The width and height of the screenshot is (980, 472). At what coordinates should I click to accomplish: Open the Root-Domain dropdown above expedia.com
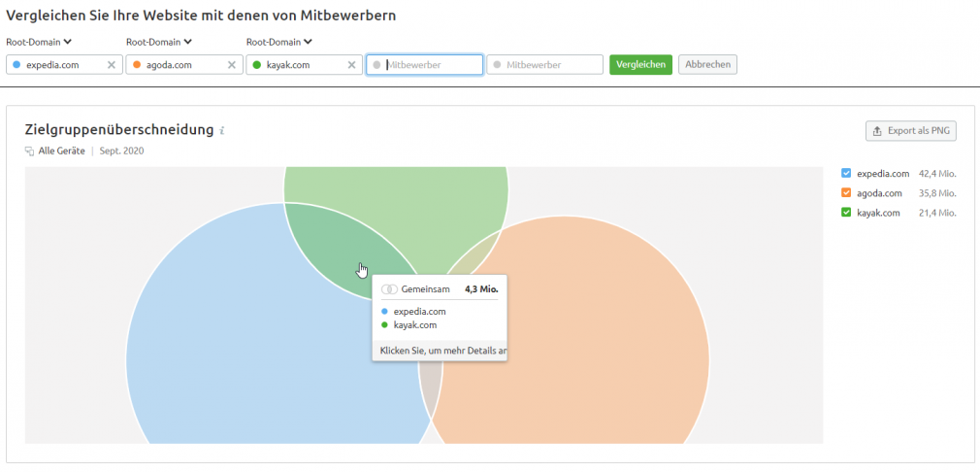39,42
